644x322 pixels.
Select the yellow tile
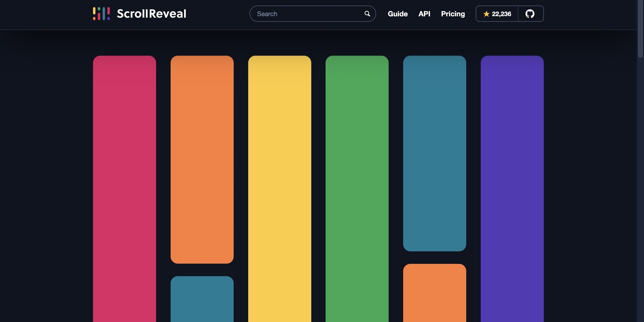[280, 189]
